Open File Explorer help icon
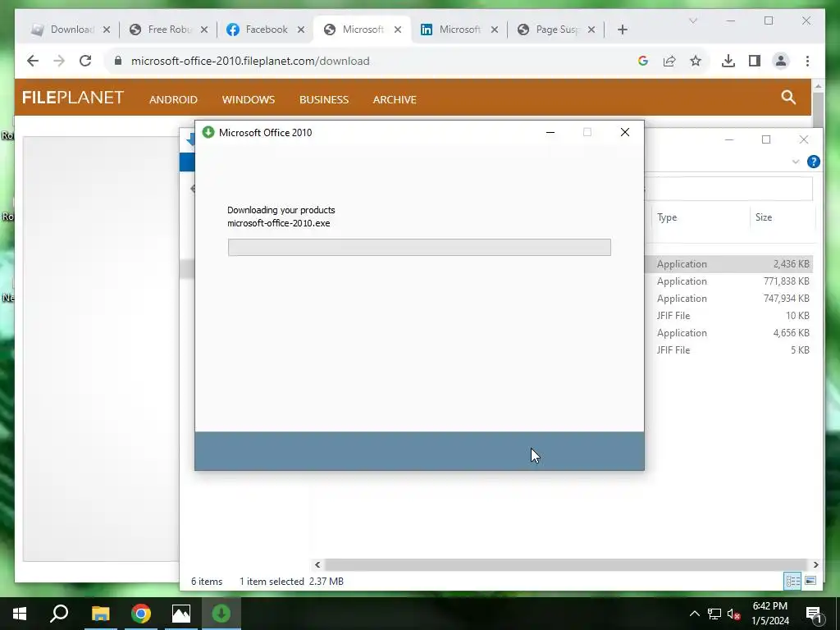840x630 pixels. coord(813,162)
